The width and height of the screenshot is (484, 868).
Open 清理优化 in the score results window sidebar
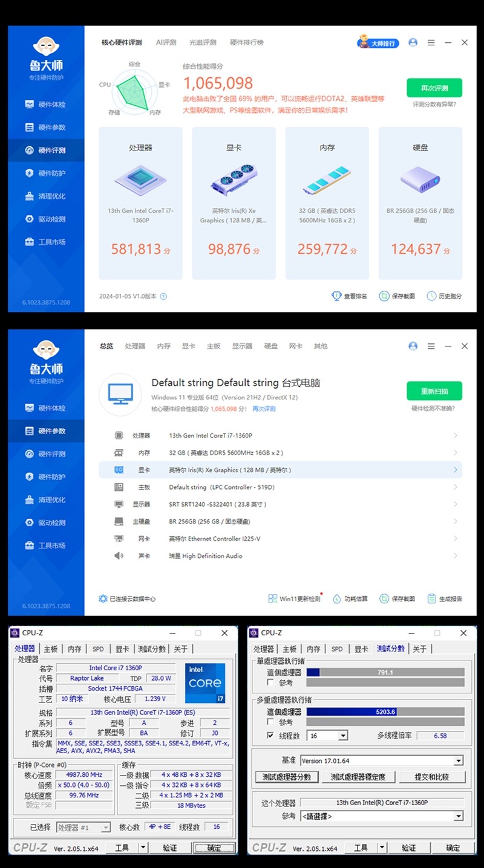[46, 196]
